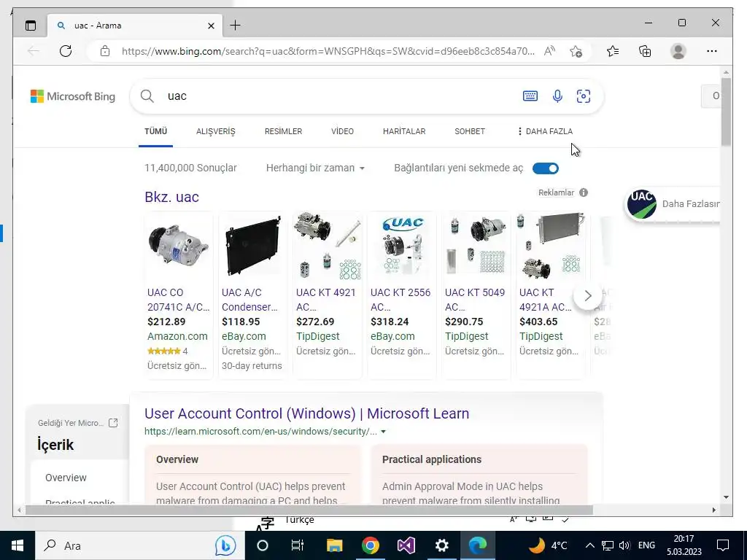Expand the learn.microsoft.com URL dropdown arrow
747x560 pixels.
pyautogui.click(x=384, y=432)
